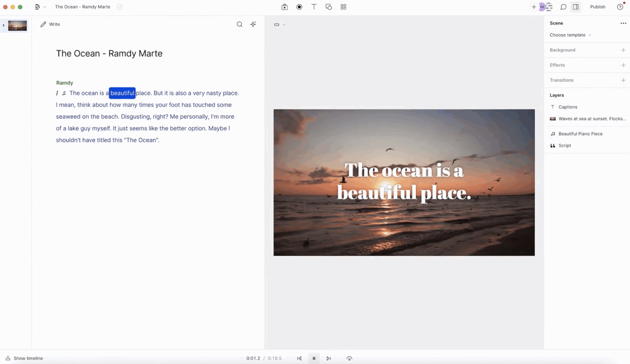Select the Beautiful Piano Piece layer
Viewport: 630px width, 364px height.
pyautogui.click(x=580, y=134)
